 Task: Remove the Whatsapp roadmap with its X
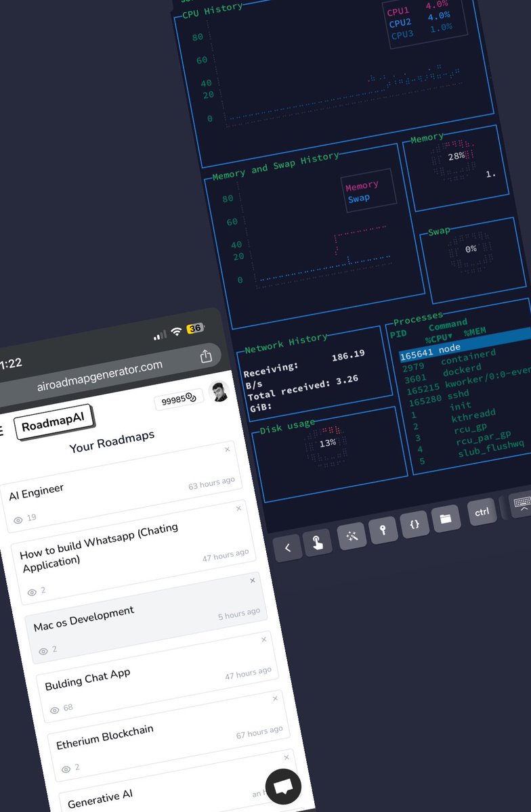tap(238, 507)
